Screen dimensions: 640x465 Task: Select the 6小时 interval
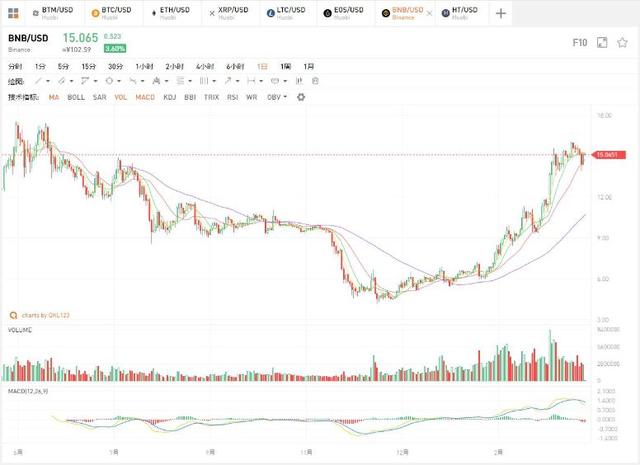pos(235,67)
